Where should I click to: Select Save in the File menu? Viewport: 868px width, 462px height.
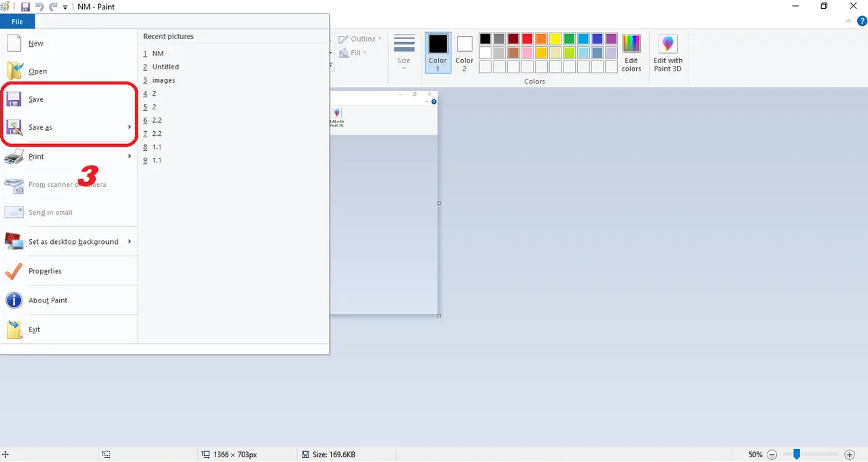click(x=69, y=99)
